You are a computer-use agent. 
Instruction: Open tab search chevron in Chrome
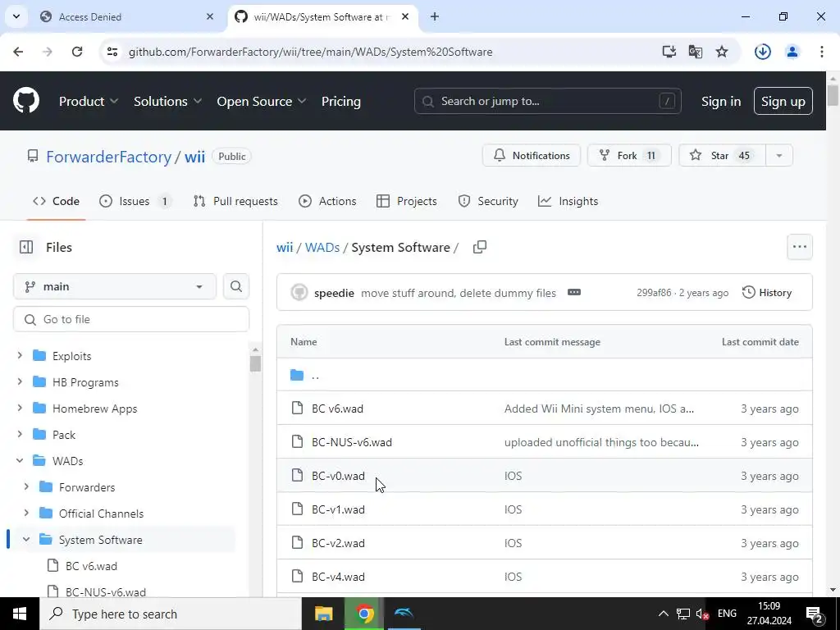[16, 16]
